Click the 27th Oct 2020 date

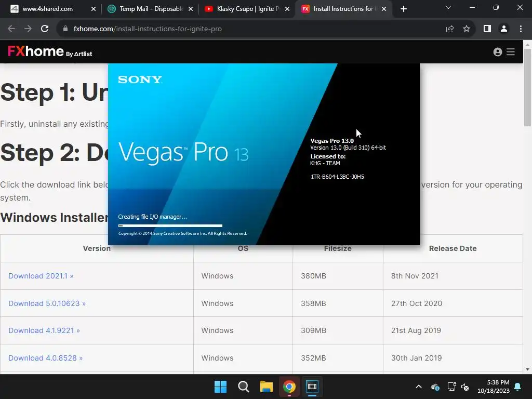point(417,303)
